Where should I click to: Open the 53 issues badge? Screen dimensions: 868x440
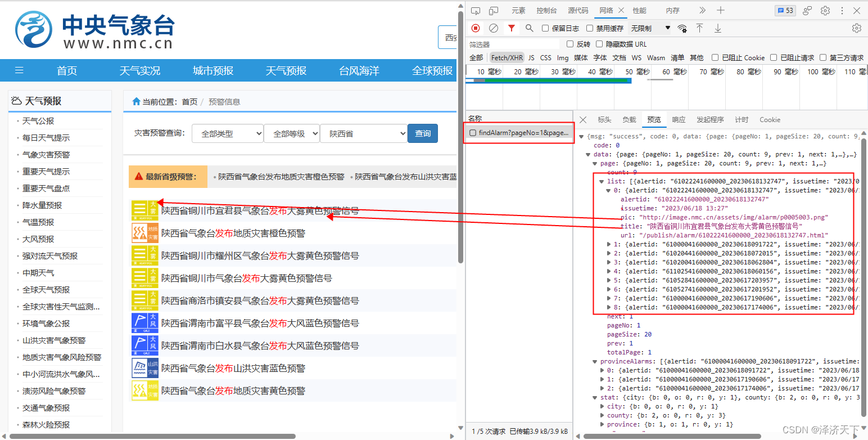785,11
